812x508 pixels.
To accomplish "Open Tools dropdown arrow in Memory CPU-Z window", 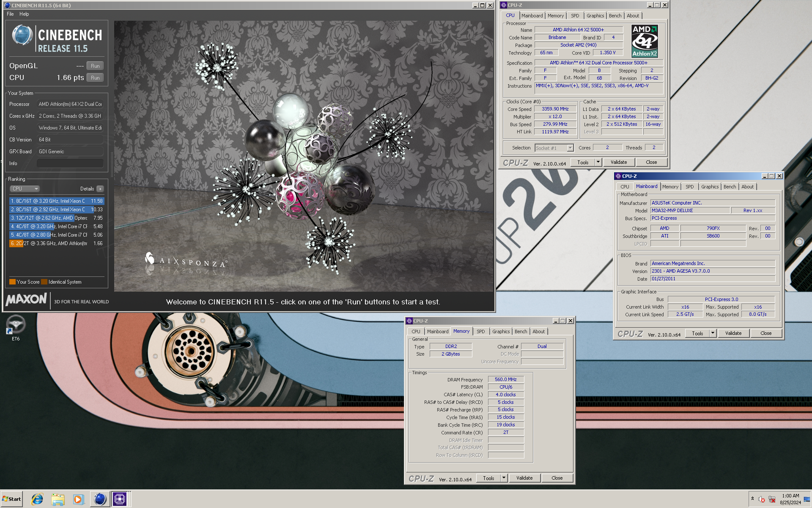I will 504,478.
